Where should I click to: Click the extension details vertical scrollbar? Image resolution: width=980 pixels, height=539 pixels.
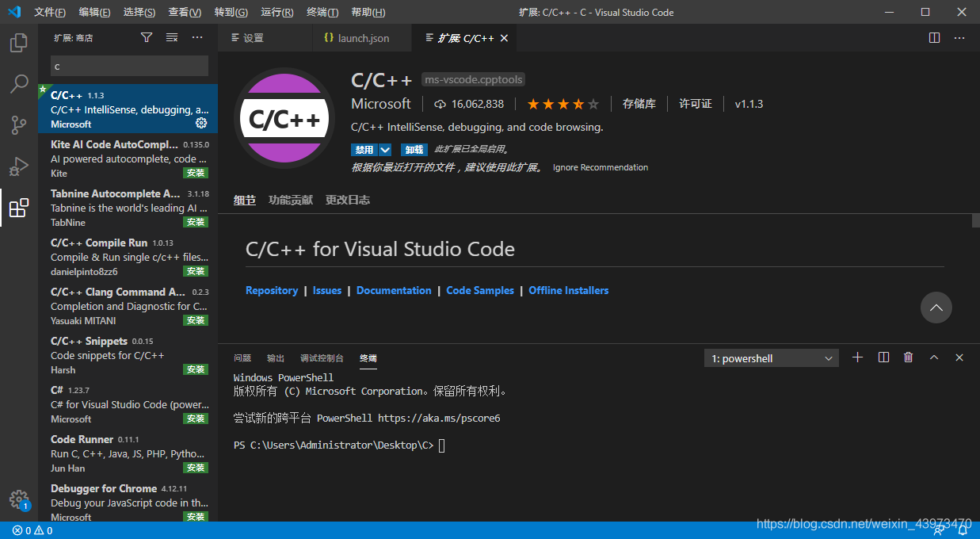tap(975, 221)
